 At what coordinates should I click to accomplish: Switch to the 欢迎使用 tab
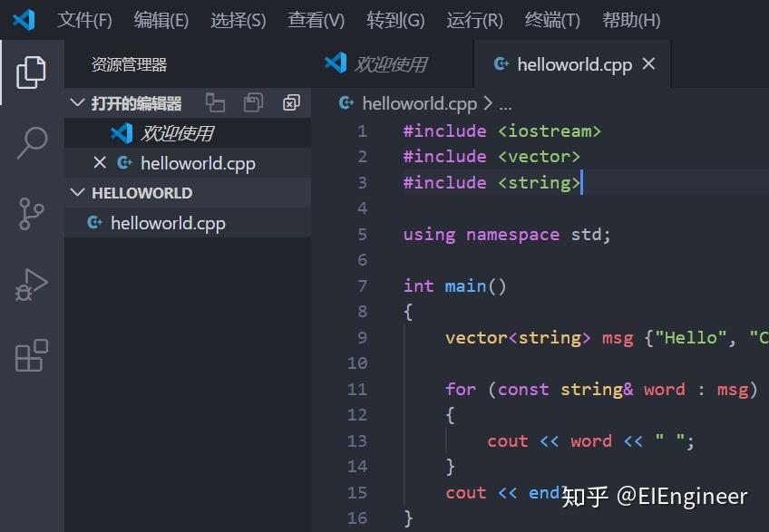click(392, 63)
